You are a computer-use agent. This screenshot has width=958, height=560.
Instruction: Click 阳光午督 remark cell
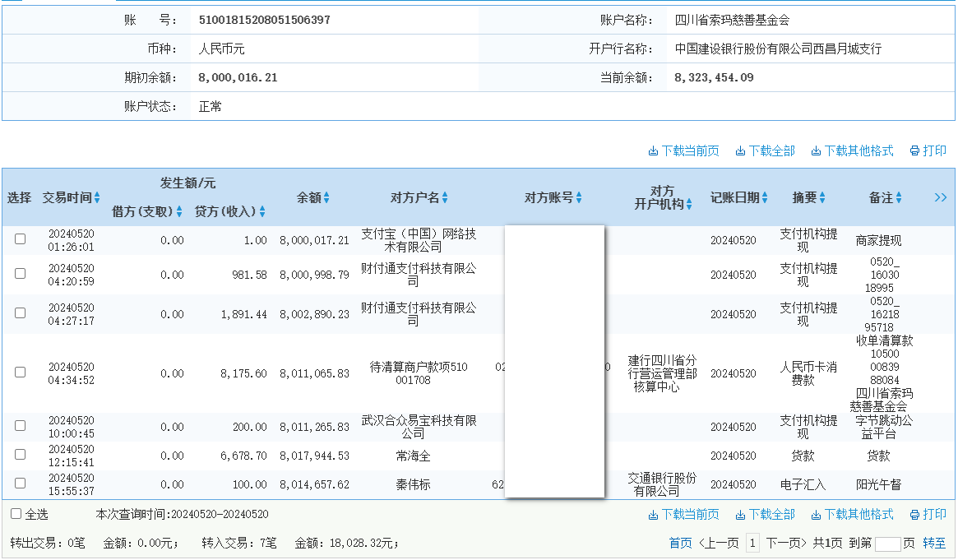click(878, 485)
